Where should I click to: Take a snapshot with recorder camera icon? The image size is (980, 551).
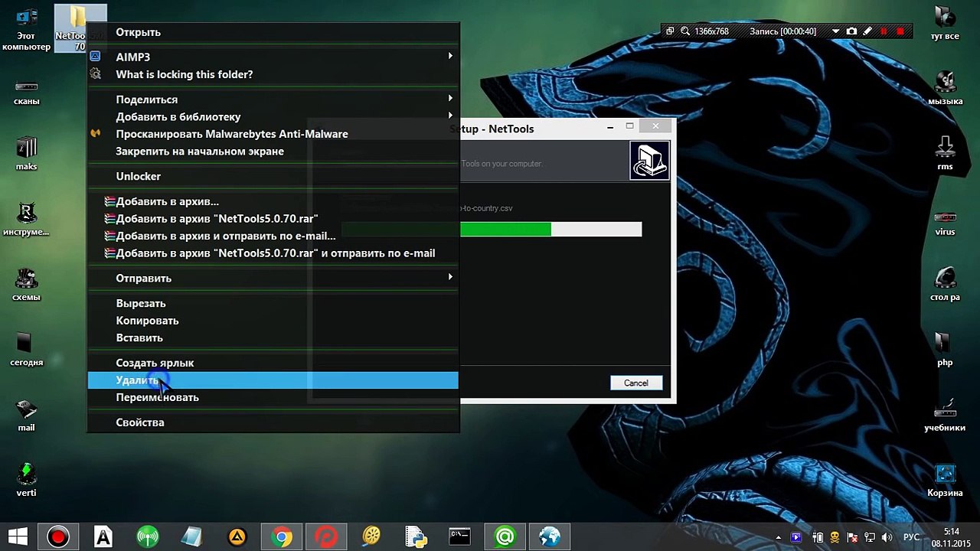tap(851, 31)
